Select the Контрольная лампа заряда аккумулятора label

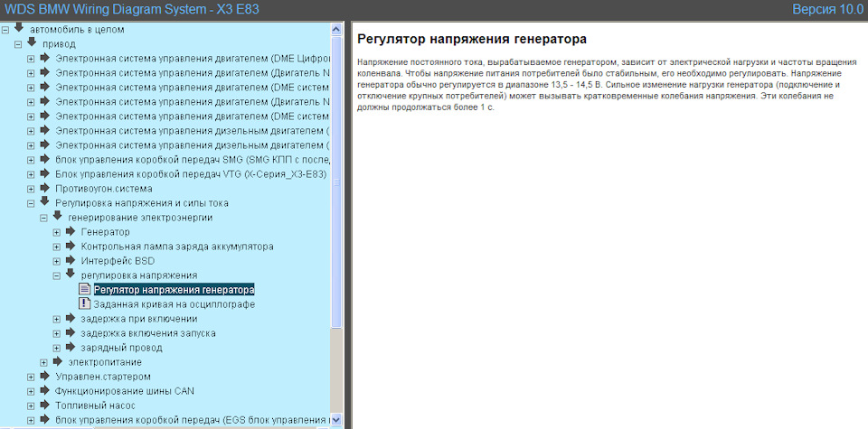[x=177, y=247]
